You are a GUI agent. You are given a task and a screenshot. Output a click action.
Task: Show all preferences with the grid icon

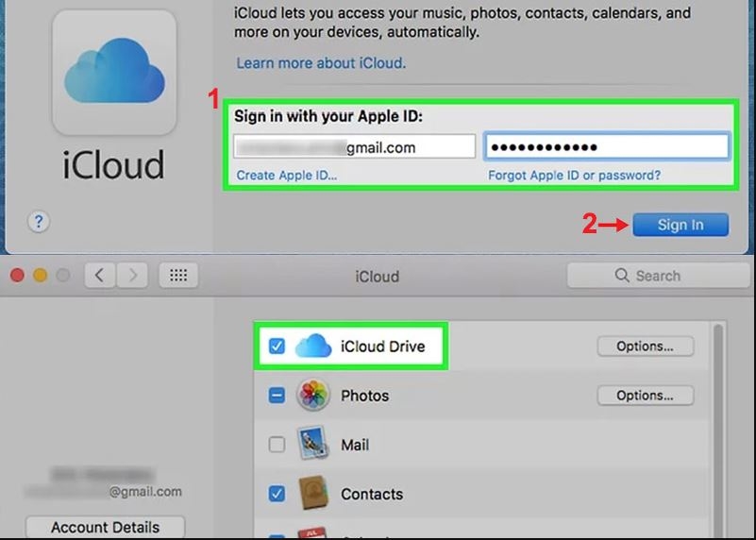178,276
